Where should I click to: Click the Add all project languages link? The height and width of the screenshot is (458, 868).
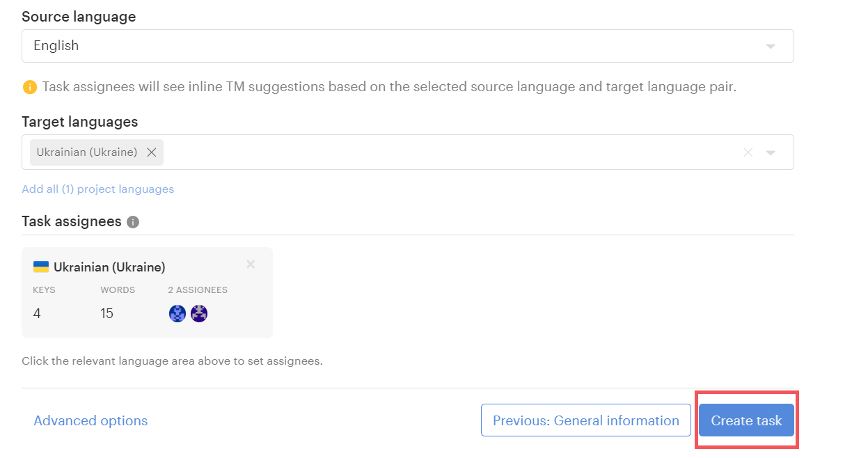(x=97, y=189)
